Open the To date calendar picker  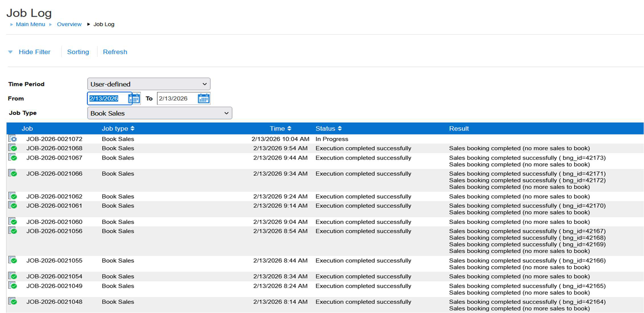point(204,98)
